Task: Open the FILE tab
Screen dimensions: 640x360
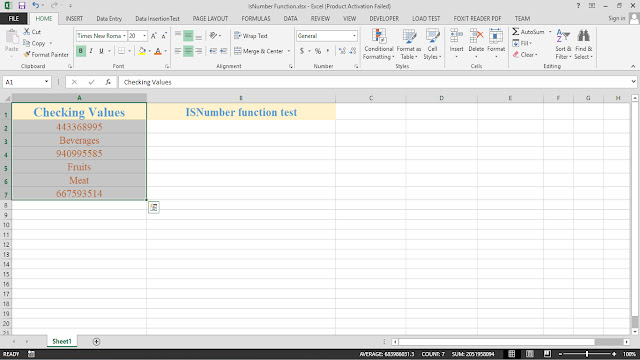Action: (13, 18)
